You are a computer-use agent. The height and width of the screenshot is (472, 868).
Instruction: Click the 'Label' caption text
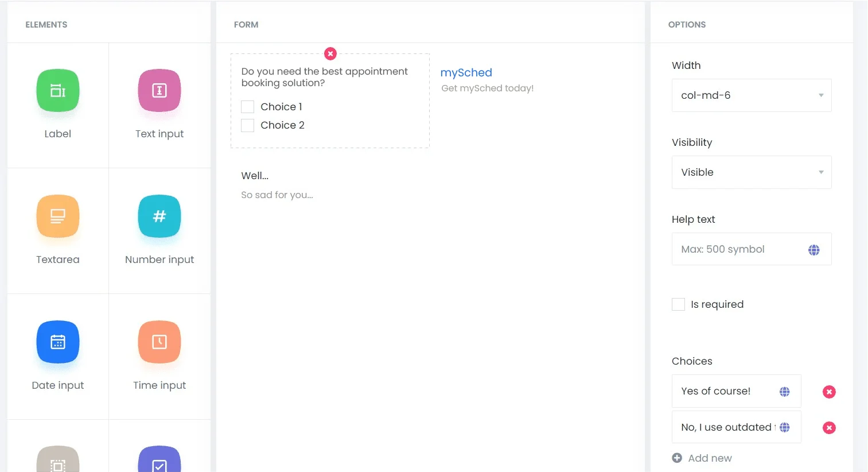(58, 134)
